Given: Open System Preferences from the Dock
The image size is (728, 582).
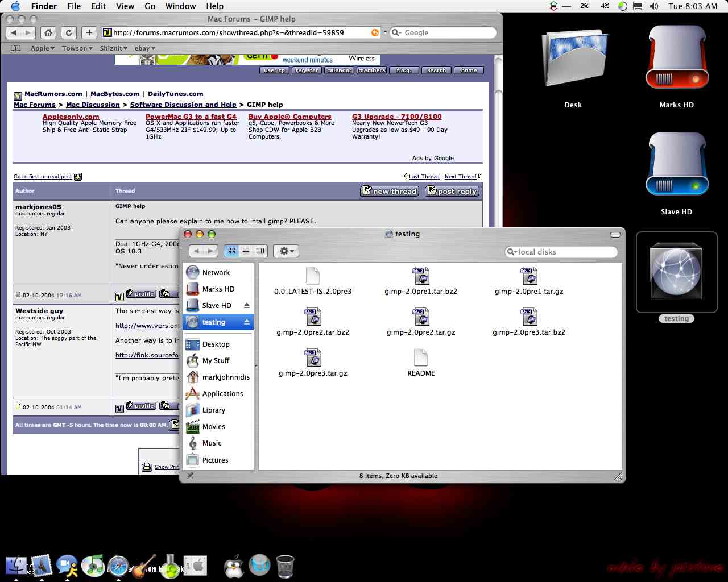Looking at the screenshot, I should coord(196,566).
